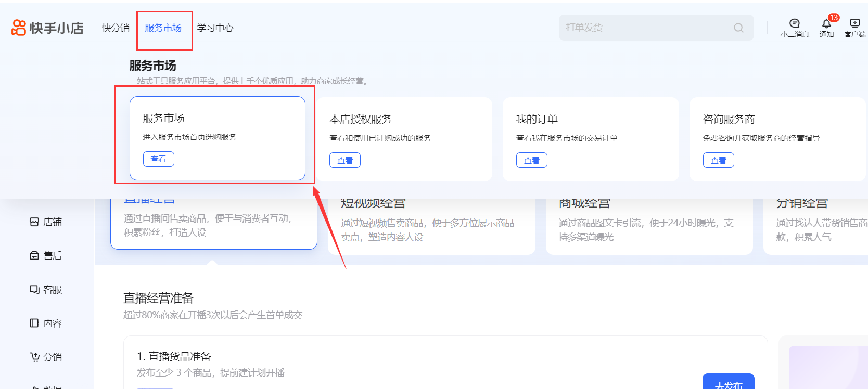Click 查看 under 咨询服务商

718,161
